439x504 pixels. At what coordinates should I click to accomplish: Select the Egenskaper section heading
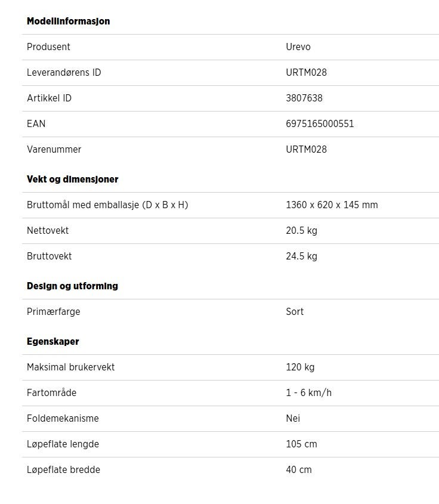click(52, 341)
